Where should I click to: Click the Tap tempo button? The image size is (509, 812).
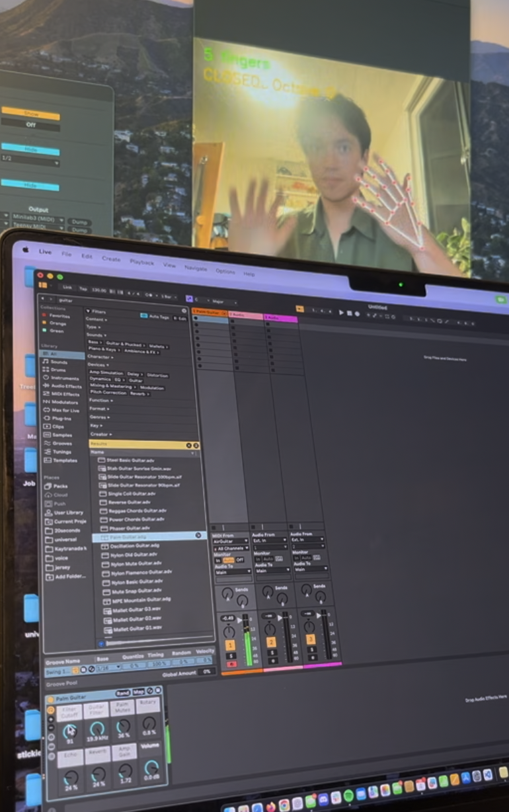pyautogui.click(x=83, y=288)
